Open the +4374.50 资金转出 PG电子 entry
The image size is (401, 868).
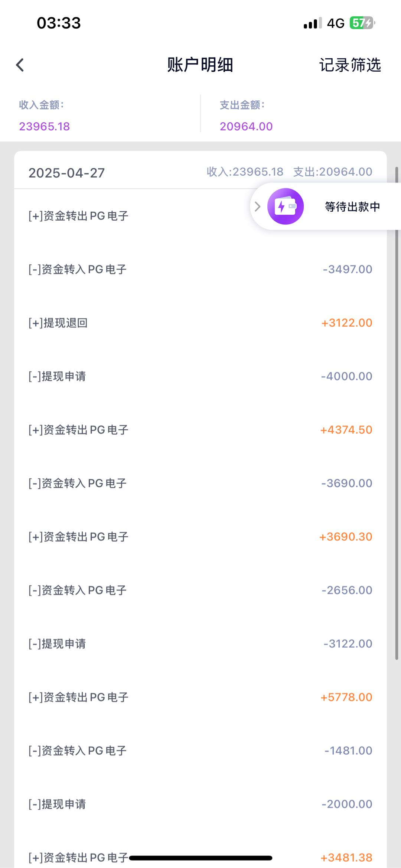pyautogui.click(x=200, y=430)
